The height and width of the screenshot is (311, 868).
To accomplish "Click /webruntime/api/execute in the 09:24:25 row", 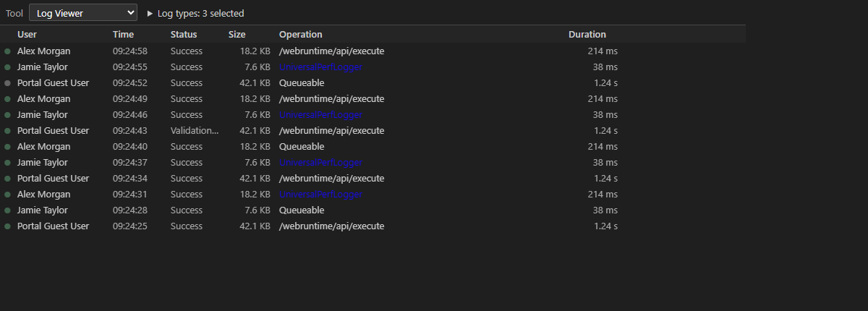I will [331, 226].
